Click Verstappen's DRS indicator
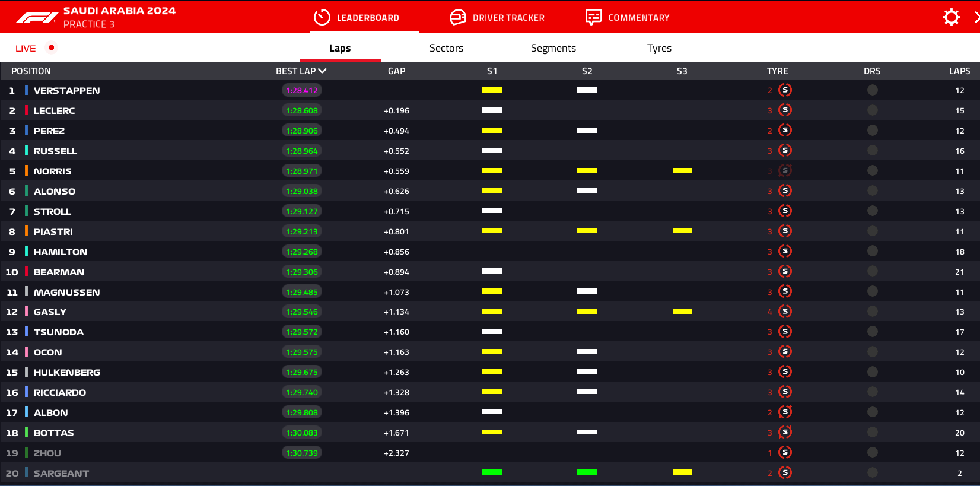Screen dimensions: 980x486 [872, 90]
